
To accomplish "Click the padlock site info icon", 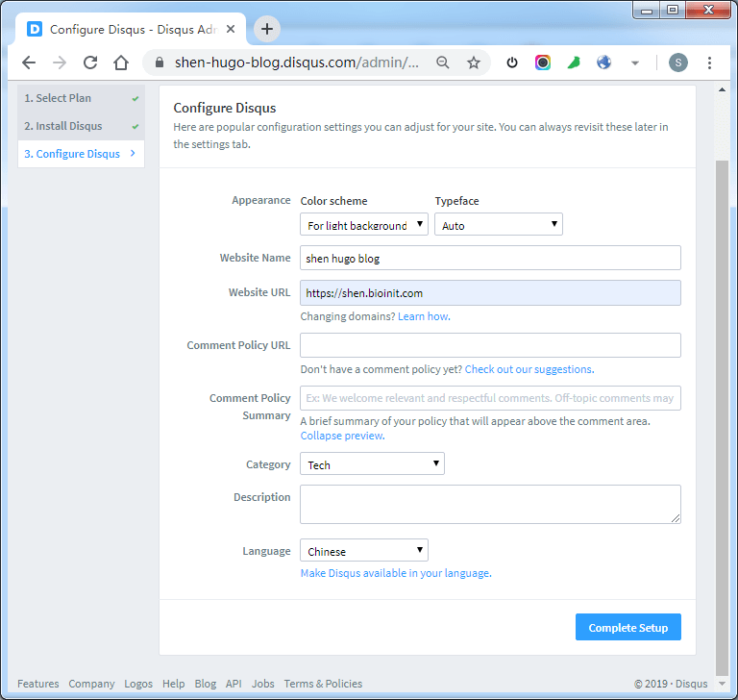I will coord(160,62).
